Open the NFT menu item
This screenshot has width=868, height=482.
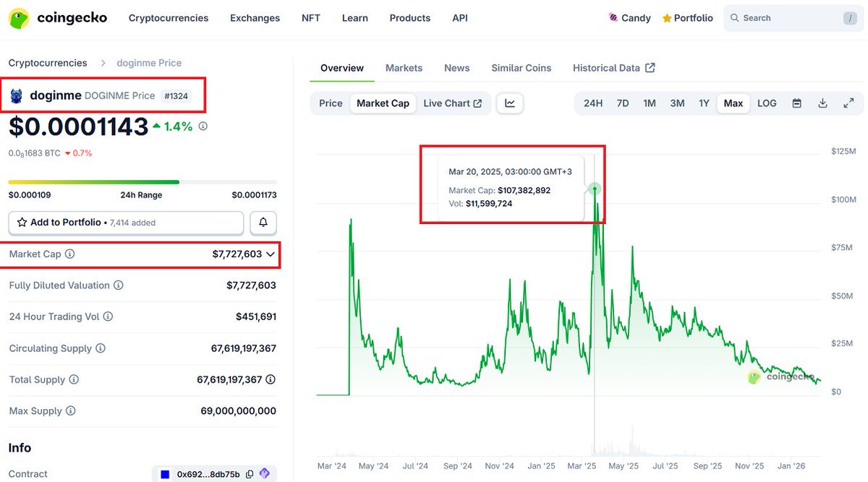(x=310, y=17)
